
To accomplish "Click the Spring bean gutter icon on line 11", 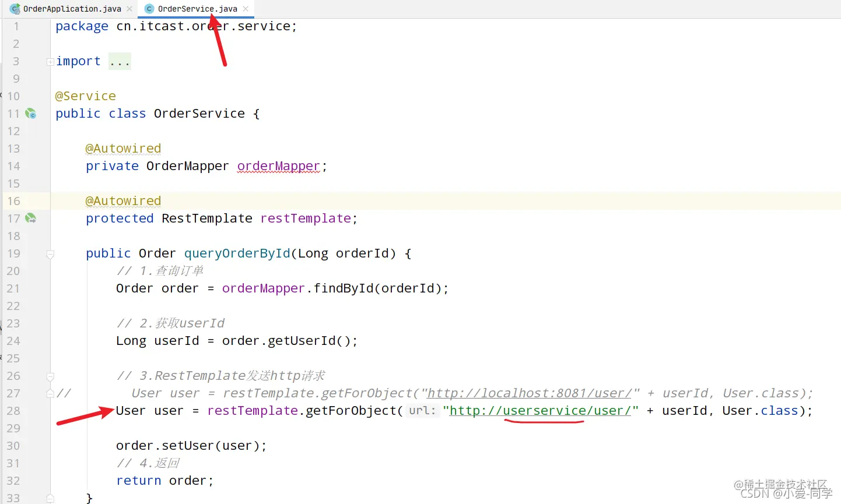I will pyautogui.click(x=30, y=114).
